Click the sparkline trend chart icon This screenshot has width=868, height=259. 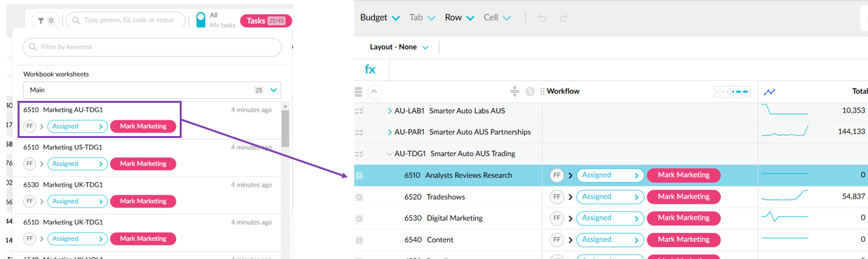click(769, 92)
